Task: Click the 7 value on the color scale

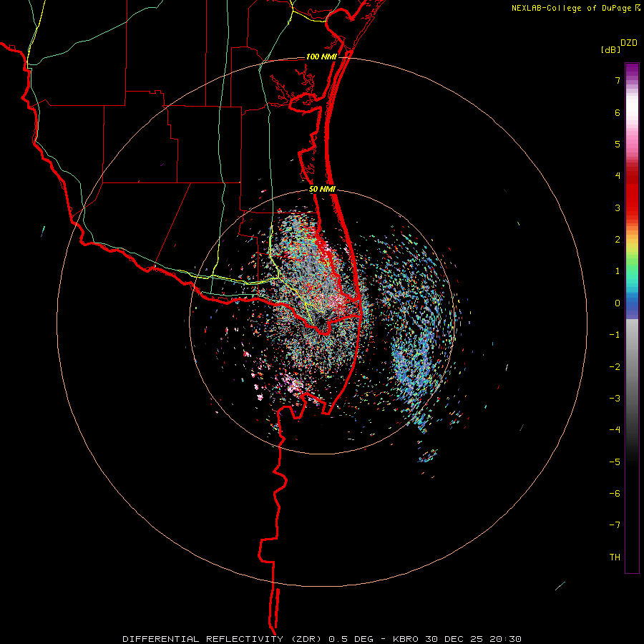Action: [618, 80]
